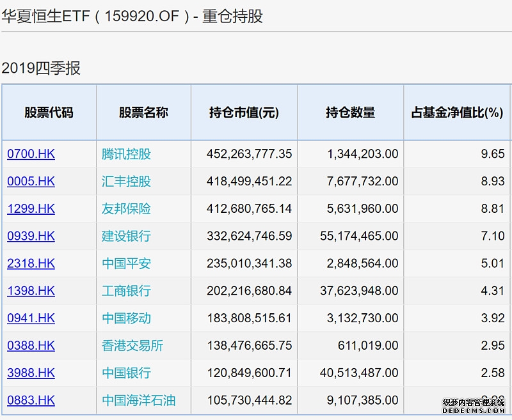Click market value 183,808,515.61
Viewport: 512px width, 420px height.
[249, 318]
